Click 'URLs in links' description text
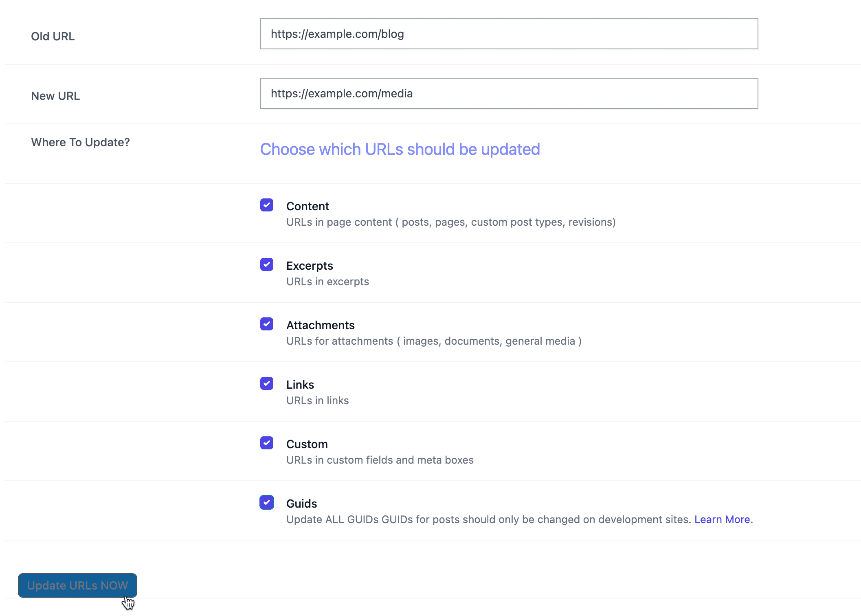This screenshot has width=861, height=616. click(318, 400)
